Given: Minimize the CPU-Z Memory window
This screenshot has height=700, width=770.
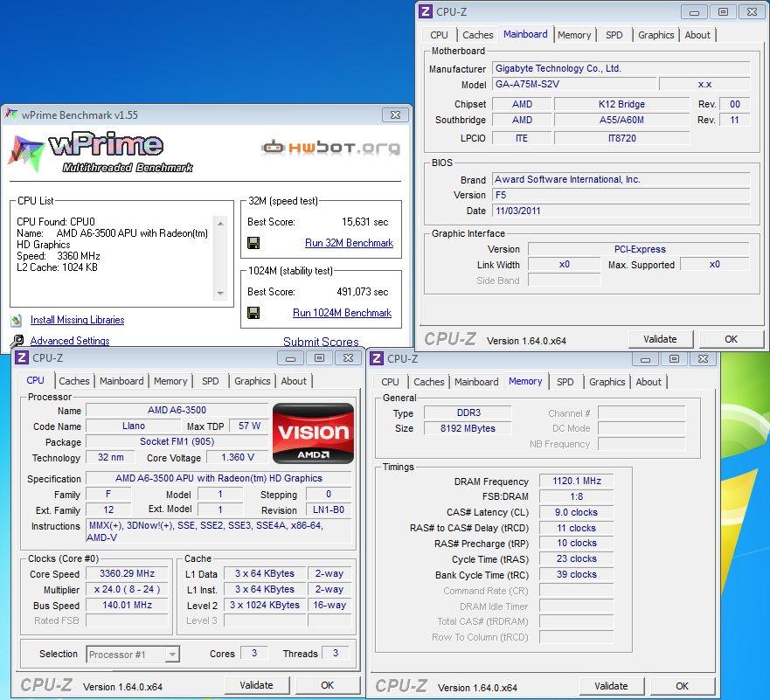Looking at the screenshot, I should pos(645,359).
